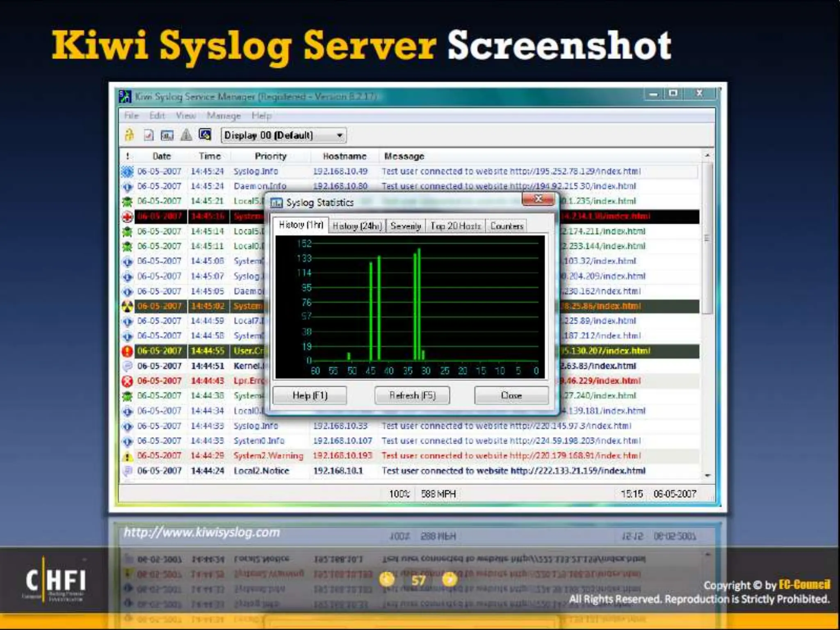Click the monitor search toolbar icon
This screenshot has height=630, width=840.
205,134
